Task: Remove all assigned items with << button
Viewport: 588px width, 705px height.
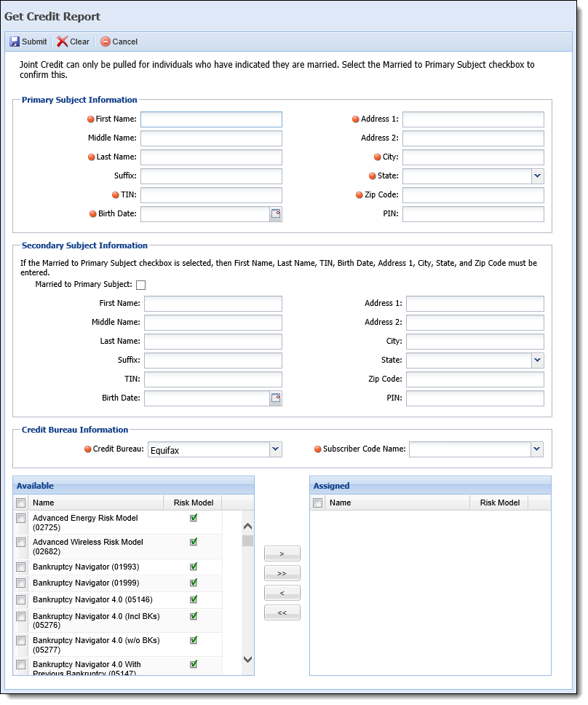Action: 282,613
